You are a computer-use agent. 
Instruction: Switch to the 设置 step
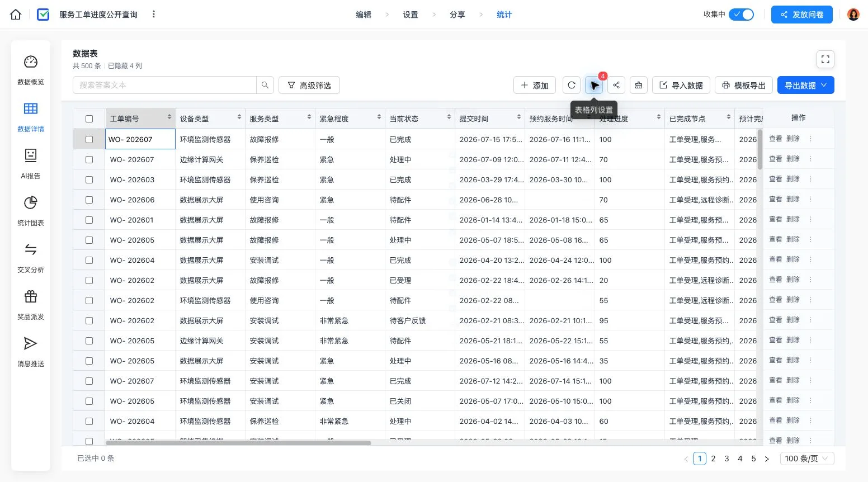(x=411, y=15)
